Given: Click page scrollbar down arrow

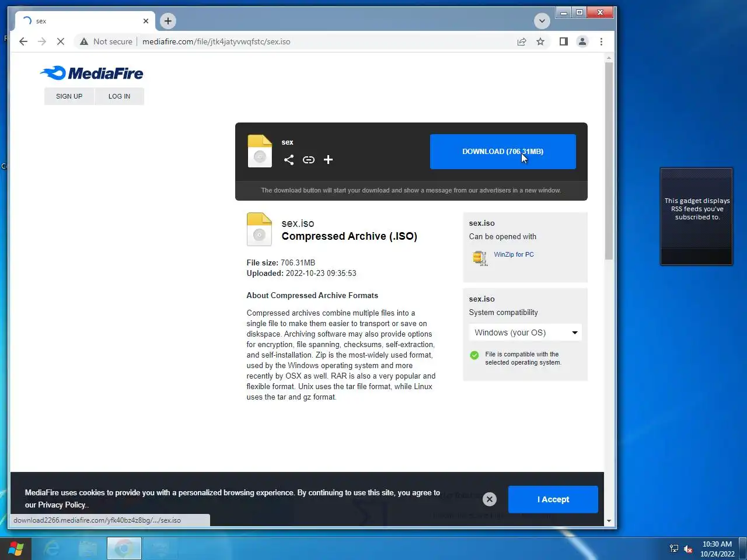Looking at the screenshot, I should click(609, 521).
